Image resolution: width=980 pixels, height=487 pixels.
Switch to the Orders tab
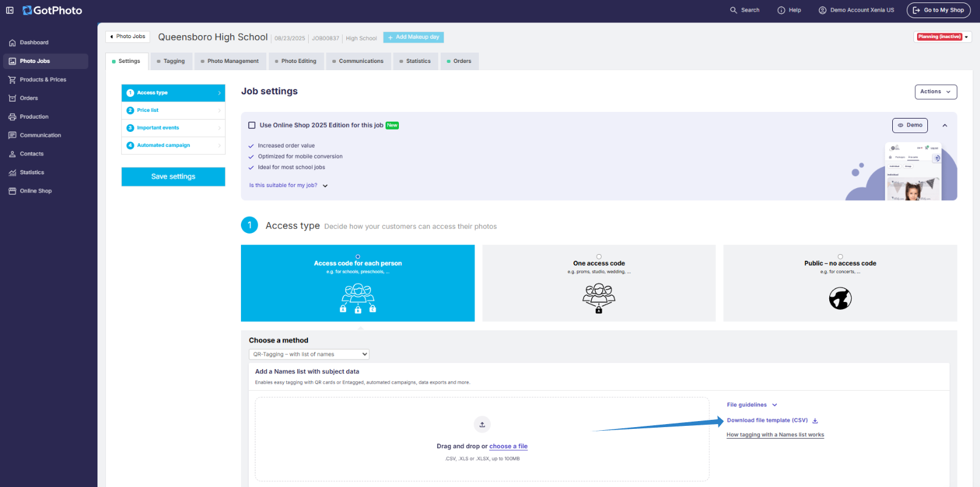coord(459,61)
